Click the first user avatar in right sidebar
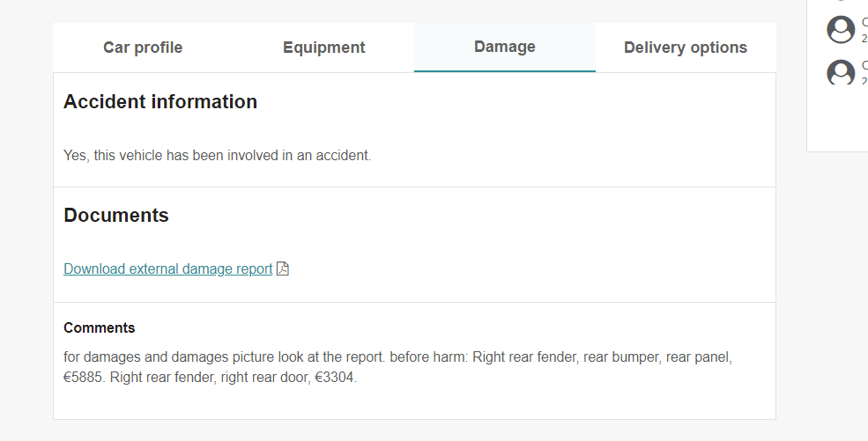 coord(841,29)
